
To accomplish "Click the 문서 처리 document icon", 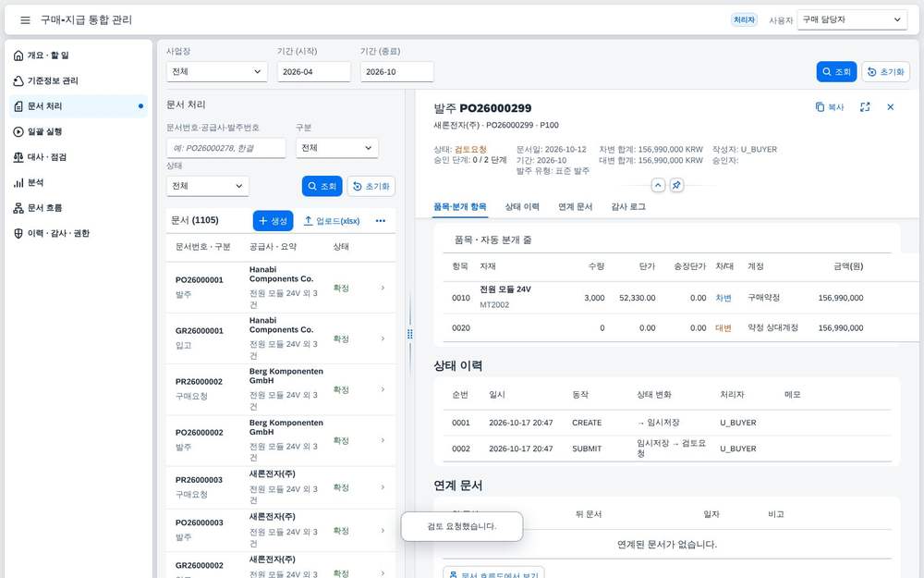I will click(x=18, y=106).
